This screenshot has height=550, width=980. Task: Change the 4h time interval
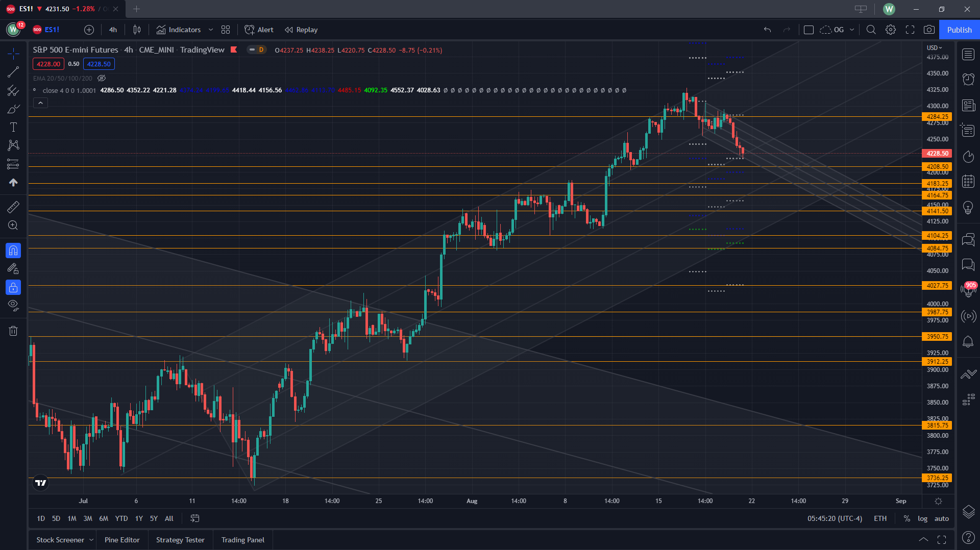pyautogui.click(x=113, y=30)
